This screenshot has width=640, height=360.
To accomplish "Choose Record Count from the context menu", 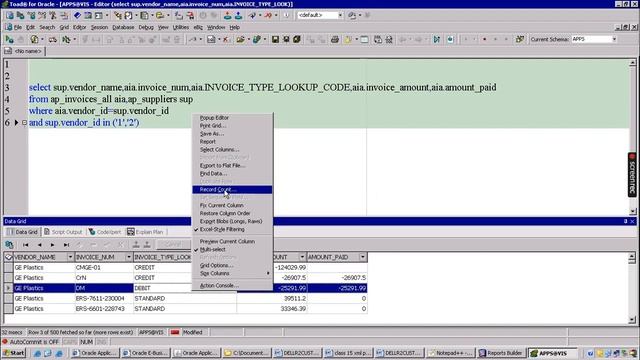I will (232, 189).
